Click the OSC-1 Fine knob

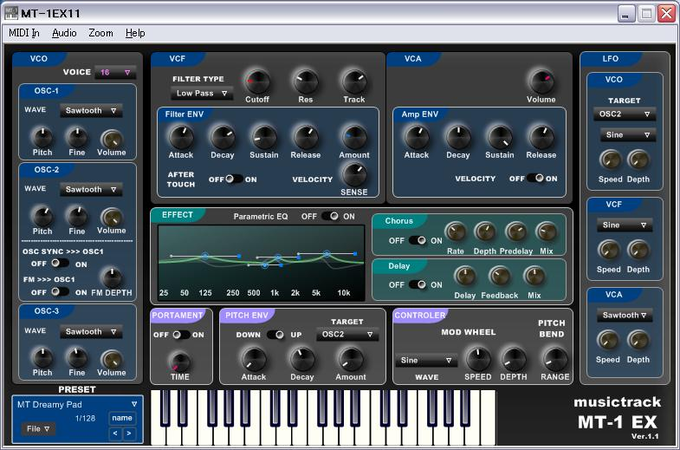pos(77,137)
